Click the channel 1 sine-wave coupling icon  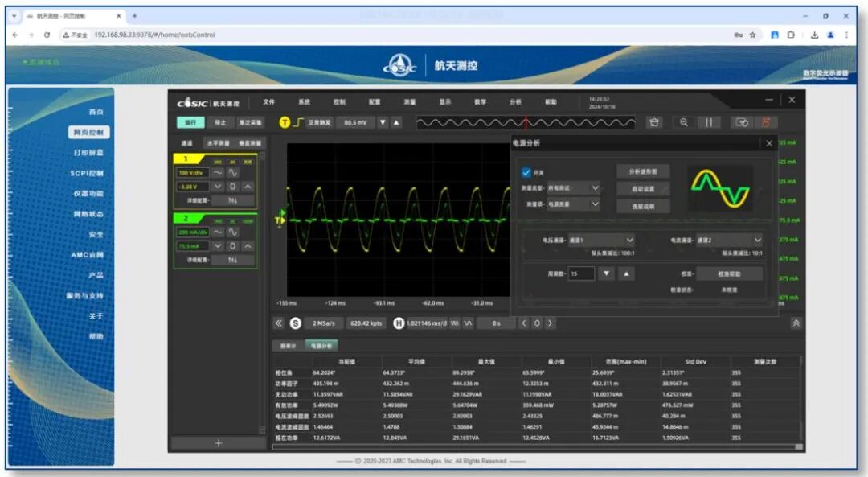(x=233, y=173)
